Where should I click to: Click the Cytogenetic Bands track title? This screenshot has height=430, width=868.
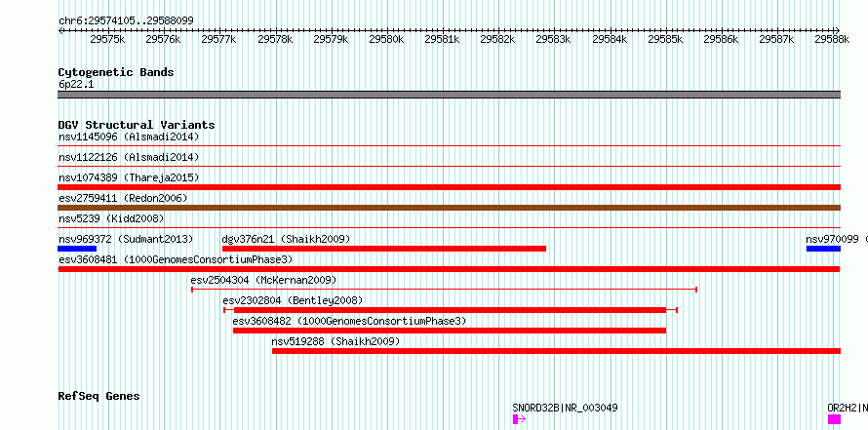coord(116,72)
